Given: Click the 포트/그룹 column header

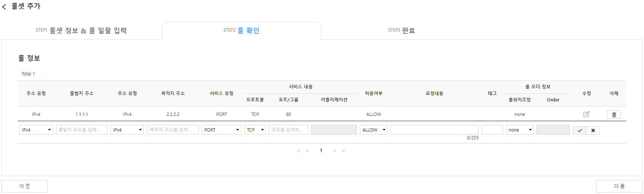Looking at the screenshot, I should (x=288, y=100).
